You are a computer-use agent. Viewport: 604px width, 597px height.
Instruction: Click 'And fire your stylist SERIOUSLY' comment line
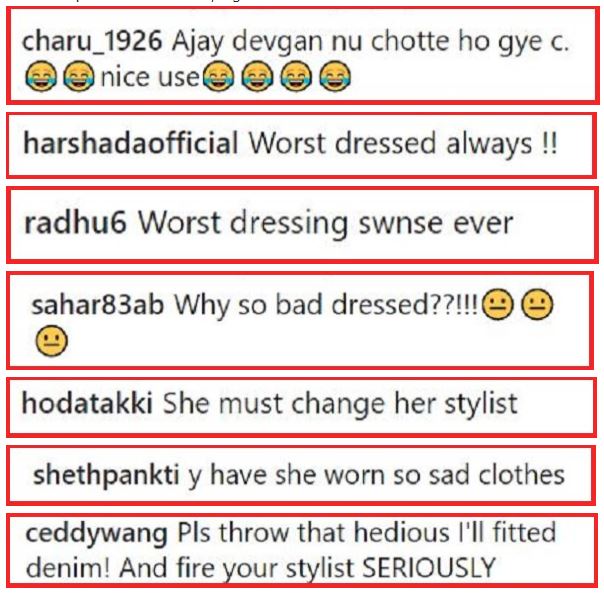(x=308, y=568)
